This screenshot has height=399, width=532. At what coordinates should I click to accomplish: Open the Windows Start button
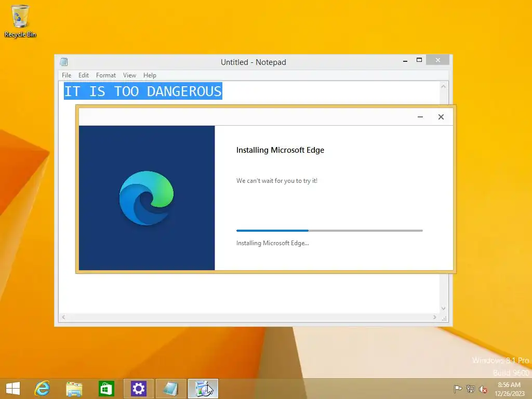[13, 389]
